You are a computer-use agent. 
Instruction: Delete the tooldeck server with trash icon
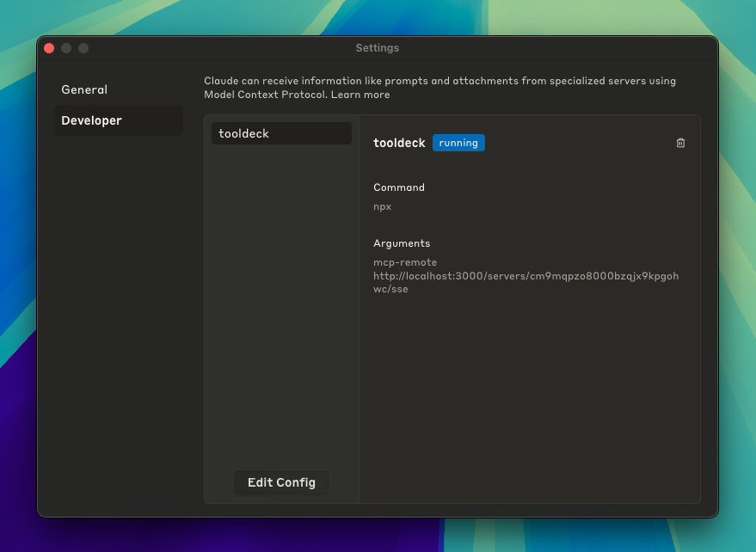(680, 143)
